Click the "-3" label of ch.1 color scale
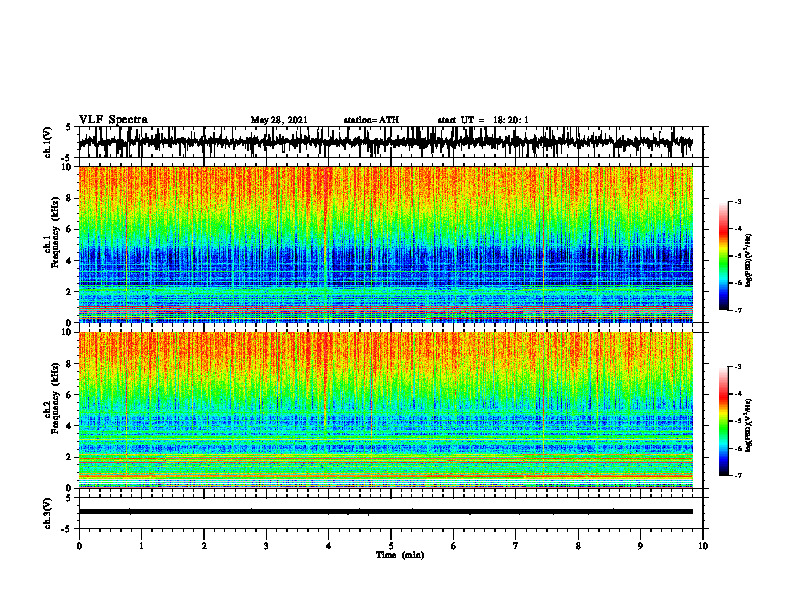 coord(737,201)
